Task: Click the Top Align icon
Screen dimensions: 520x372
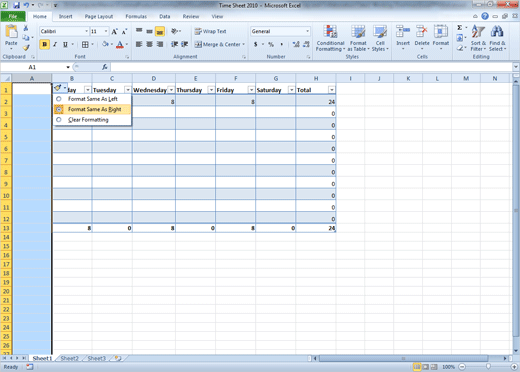Action: 139,31
